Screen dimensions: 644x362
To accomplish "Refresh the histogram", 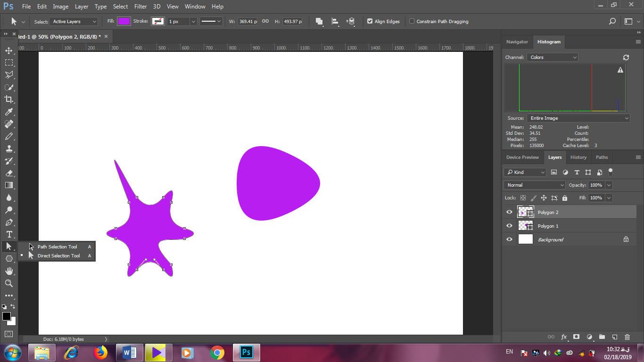I will (626, 57).
